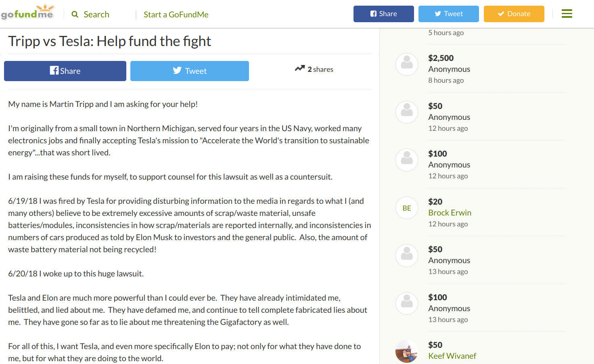This screenshot has width=594, height=364.
Task: Click the $20 donor avatar circle
Action: (x=407, y=208)
